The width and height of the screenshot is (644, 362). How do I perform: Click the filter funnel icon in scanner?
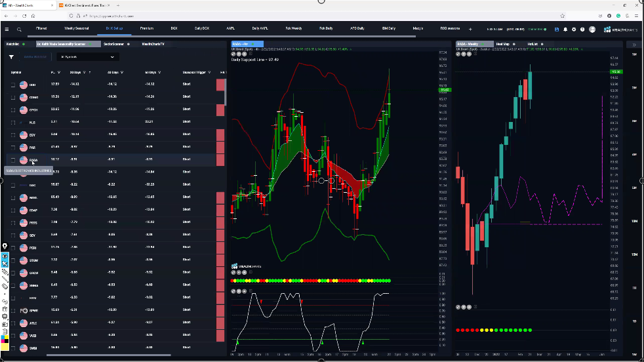[12, 57]
